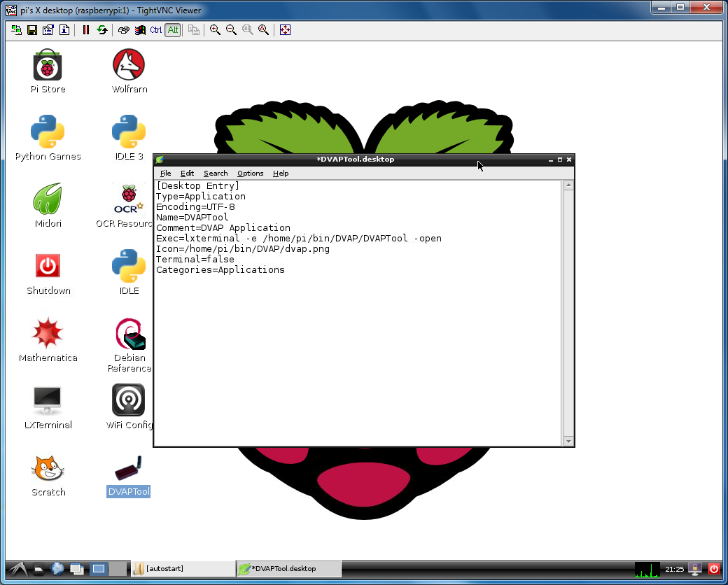
Task: Click the red logout power icon in the panel
Action: pos(714,569)
